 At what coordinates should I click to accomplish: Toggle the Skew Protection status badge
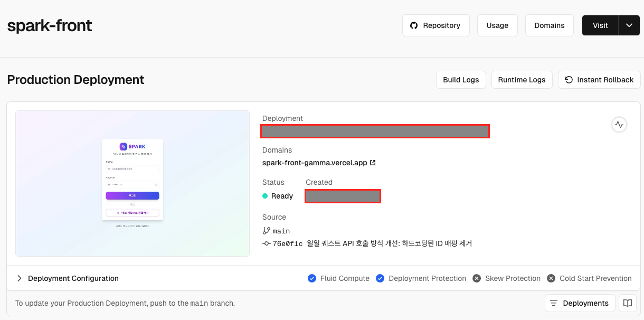pyautogui.click(x=476, y=278)
